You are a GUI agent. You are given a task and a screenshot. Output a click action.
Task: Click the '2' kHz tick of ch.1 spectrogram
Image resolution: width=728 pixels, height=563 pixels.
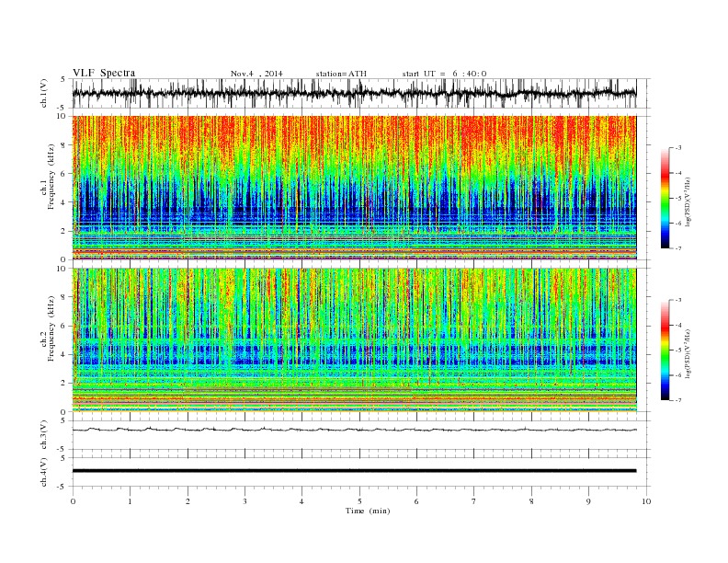point(64,231)
